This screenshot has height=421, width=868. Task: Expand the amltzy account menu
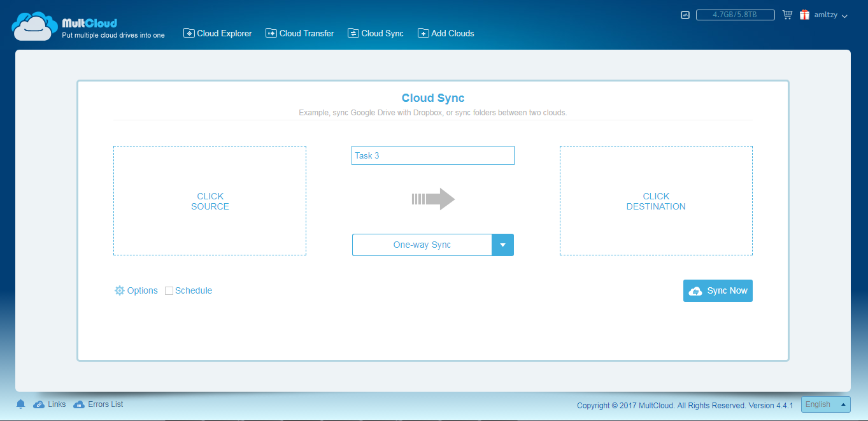coord(830,15)
